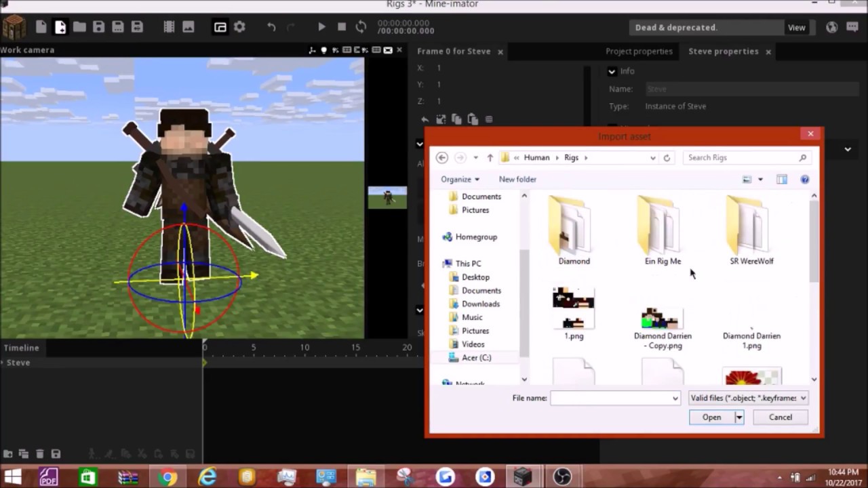Select the Ein Rig Me folder

(663, 230)
